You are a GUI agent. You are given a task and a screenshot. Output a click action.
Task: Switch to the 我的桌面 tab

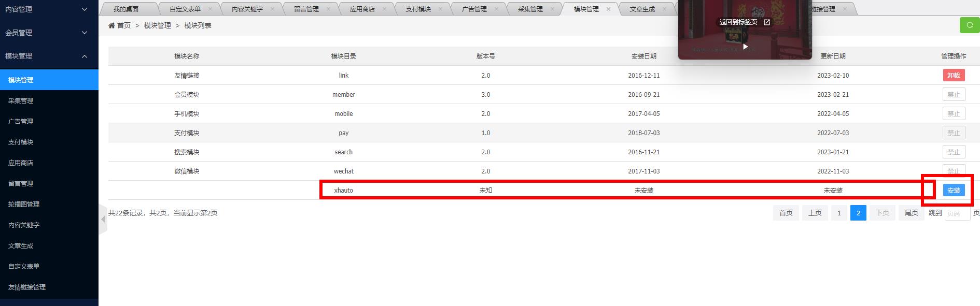coord(125,9)
